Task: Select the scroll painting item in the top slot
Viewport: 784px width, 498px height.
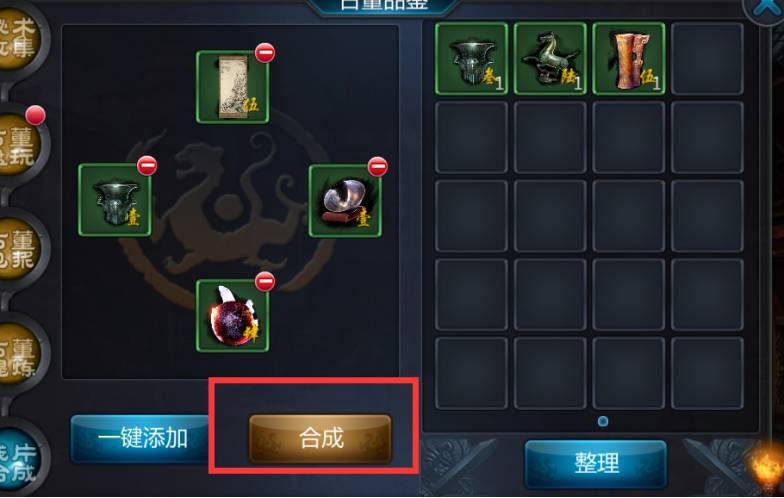Action: 232,87
